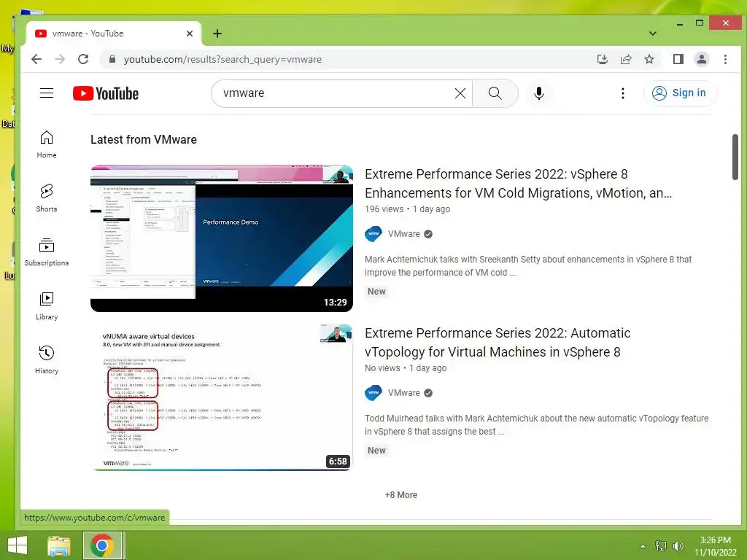The height and width of the screenshot is (560, 747).
Task: Expand the tab search chevron
Action: pos(653,34)
